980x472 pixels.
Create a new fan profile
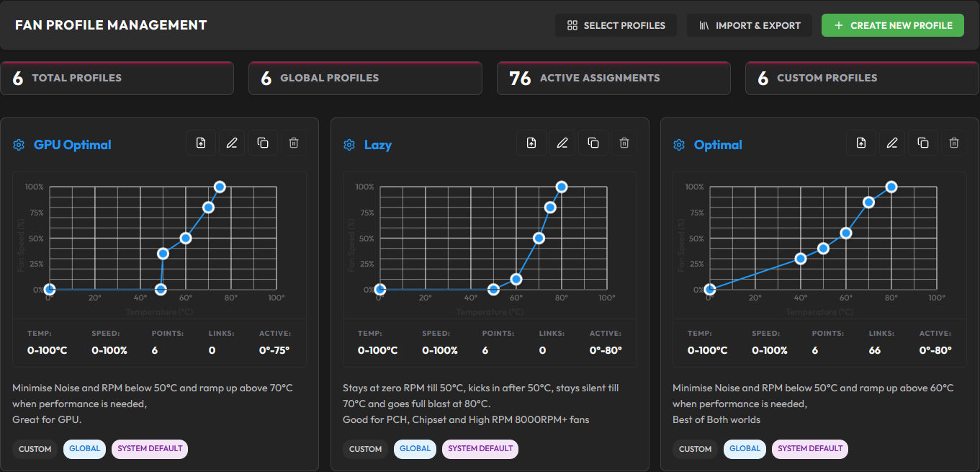(x=893, y=25)
